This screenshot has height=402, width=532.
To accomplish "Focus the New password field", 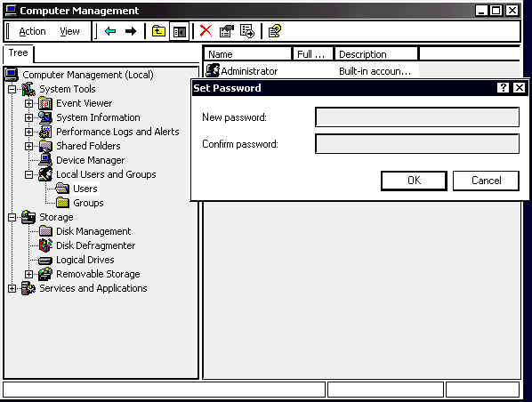I will pyautogui.click(x=417, y=117).
